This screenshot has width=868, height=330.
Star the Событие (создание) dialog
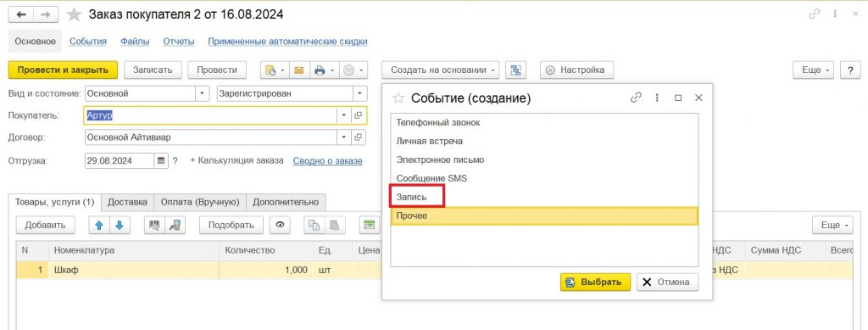click(x=398, y=98)
